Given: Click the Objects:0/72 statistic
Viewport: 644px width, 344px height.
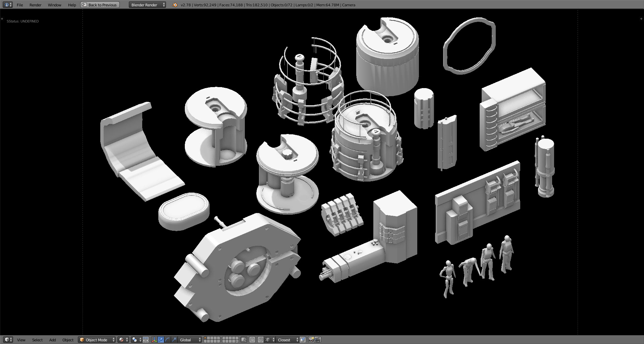Looking at the screenshot, I should tap(281, 5).
